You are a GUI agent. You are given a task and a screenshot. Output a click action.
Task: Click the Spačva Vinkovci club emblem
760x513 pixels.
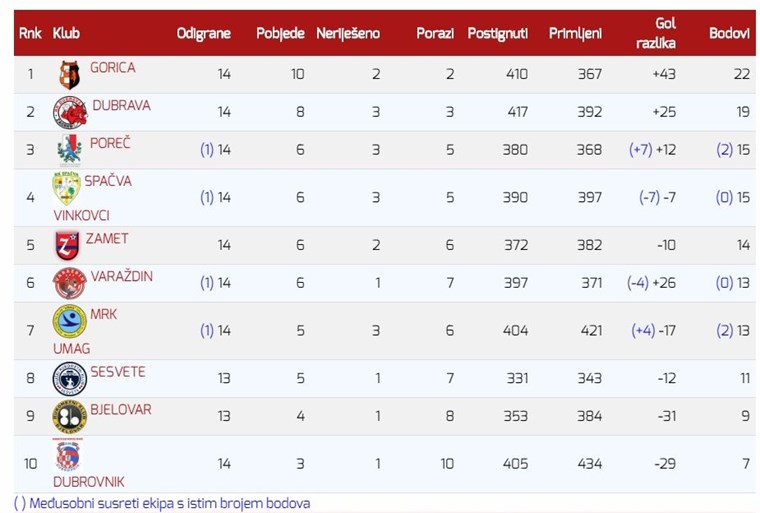[66, 188]
